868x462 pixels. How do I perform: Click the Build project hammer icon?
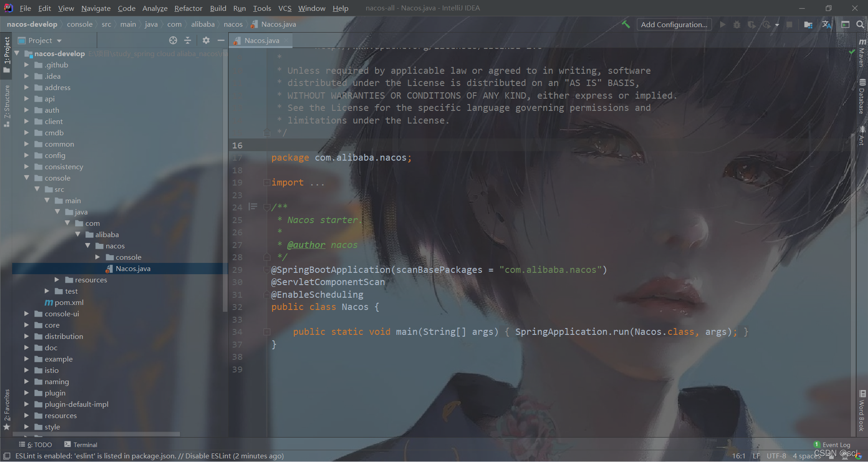coord(626,24)
